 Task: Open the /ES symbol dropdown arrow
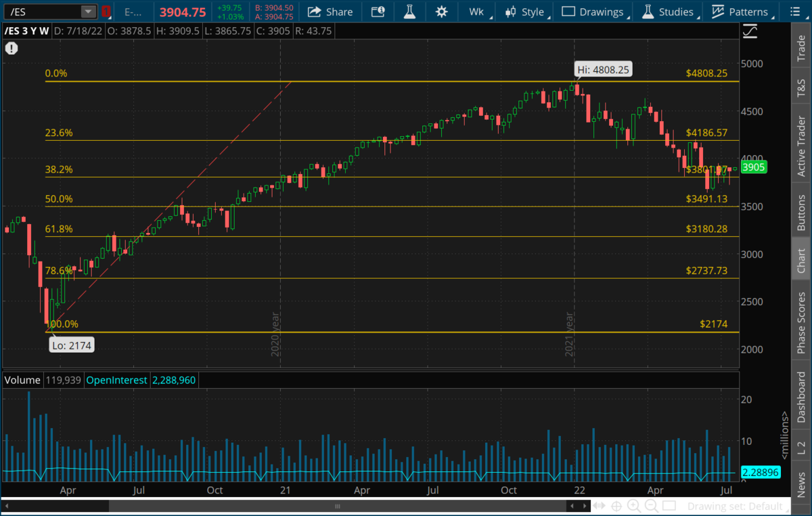click(x=88, y=12)
